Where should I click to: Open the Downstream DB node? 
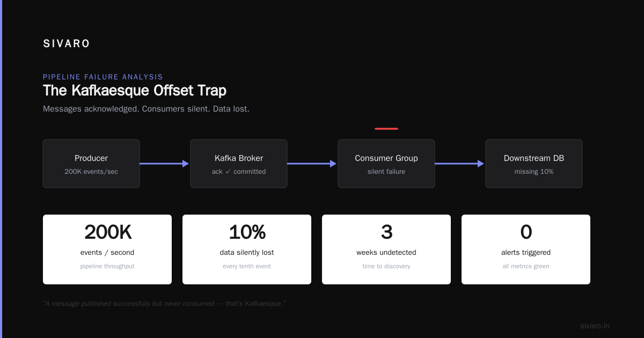point(534,164)
